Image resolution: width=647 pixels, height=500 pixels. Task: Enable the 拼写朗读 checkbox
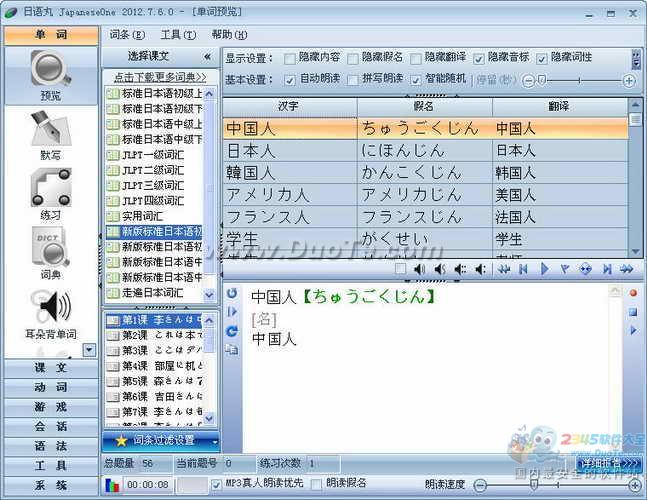pyautogui.click(x=353, y=80)
